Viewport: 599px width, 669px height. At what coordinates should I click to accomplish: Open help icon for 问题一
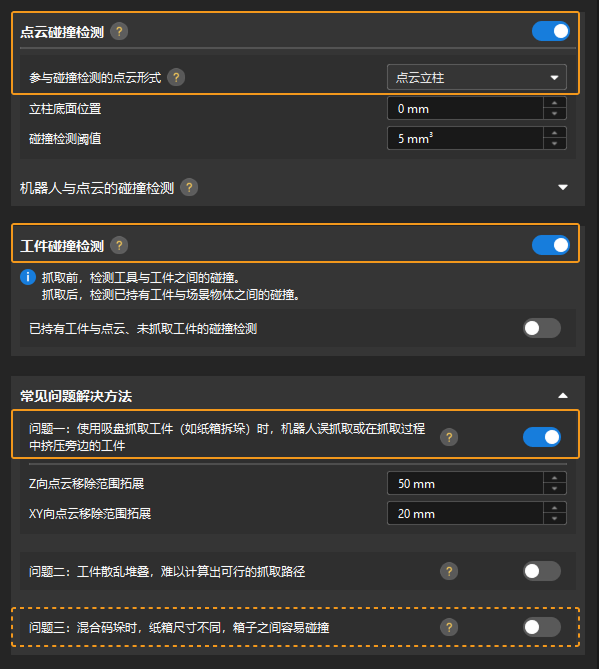click(x=449, y=437)
